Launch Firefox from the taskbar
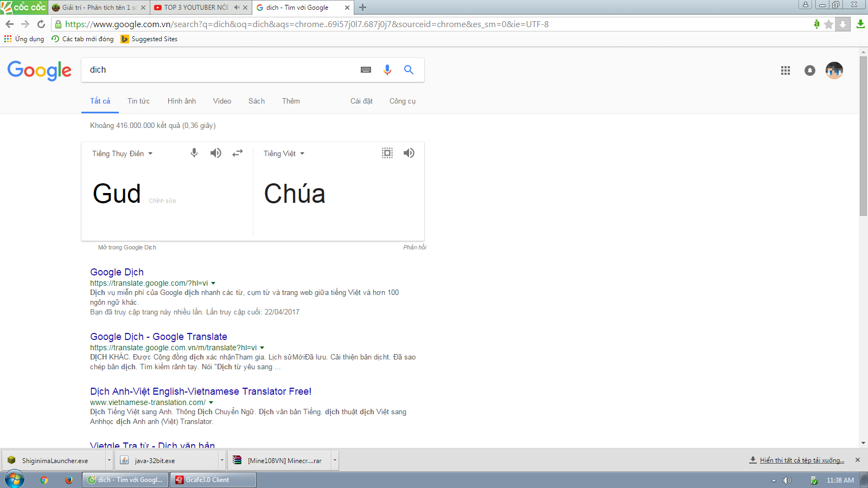 coord(68,480)
